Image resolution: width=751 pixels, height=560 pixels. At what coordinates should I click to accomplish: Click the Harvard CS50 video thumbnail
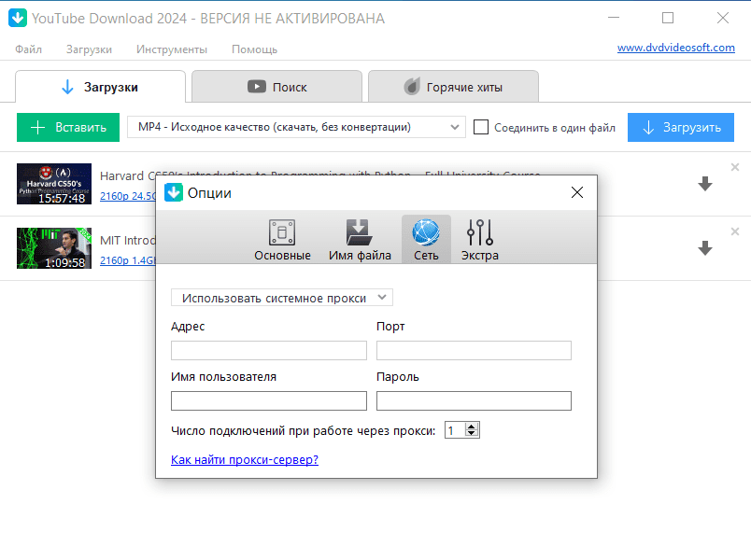tap(54, 184)
